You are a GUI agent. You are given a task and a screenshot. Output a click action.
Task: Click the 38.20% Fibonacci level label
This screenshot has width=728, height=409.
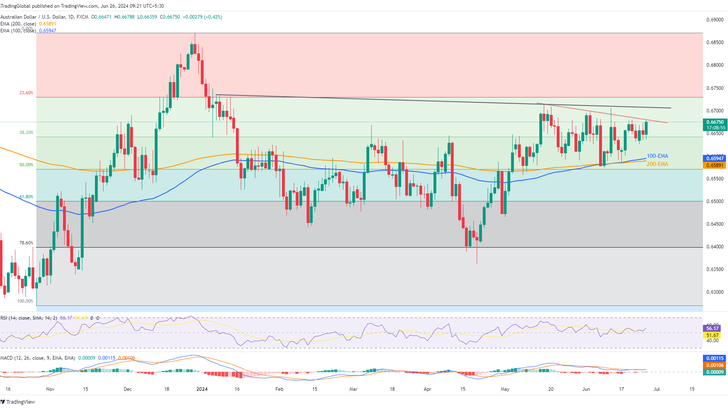(x=26, y=132)
